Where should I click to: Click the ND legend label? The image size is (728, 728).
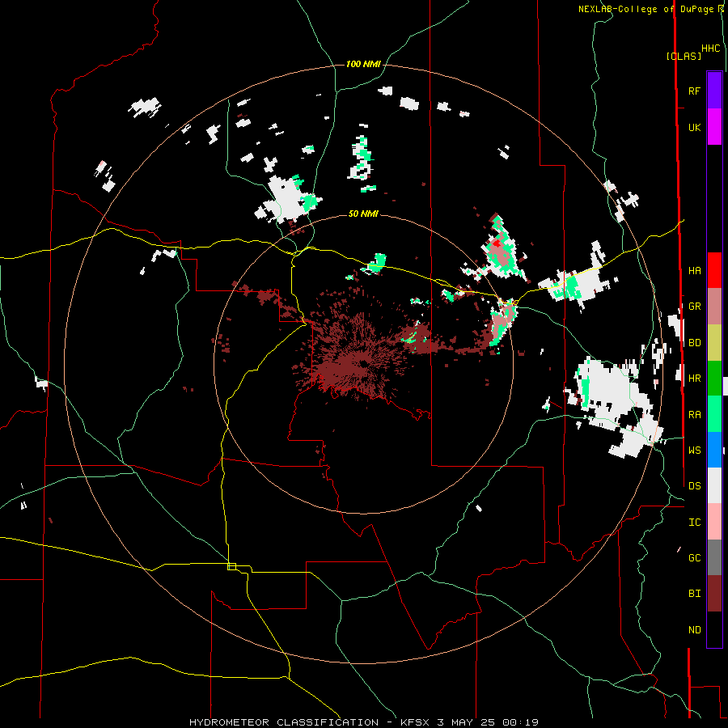pyautogui.click(x=694, y=629)
